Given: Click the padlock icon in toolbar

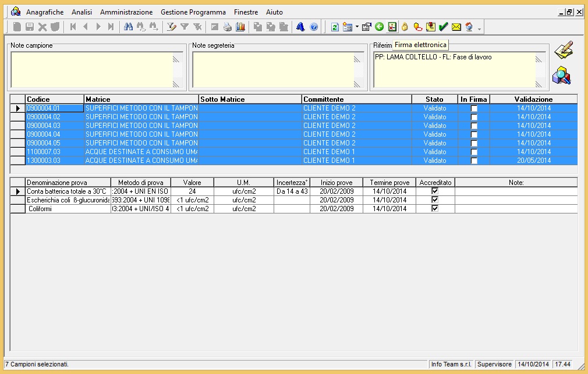Looking at the screenshot, I should pyautogui.click(x=405, y=27).
